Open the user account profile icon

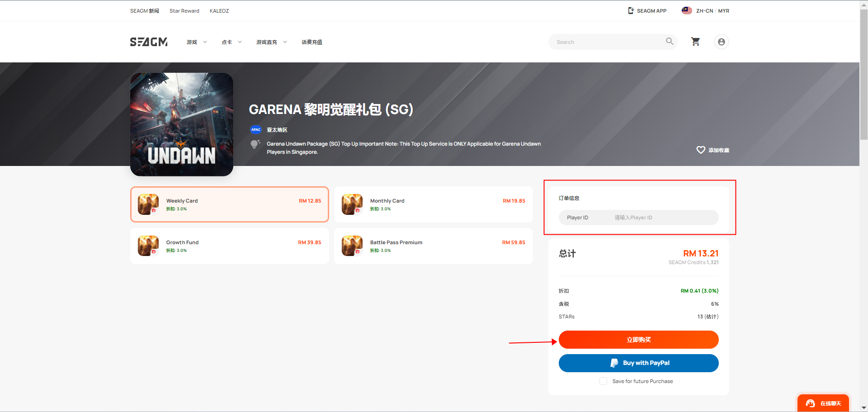[722, 42]
